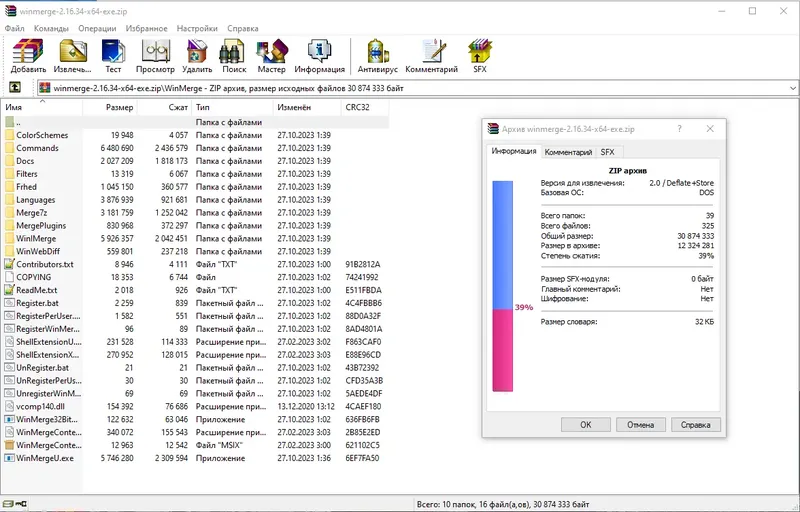Sort list by Сжат column header
This screenshot has height=512, width=800.
[164, 107]
